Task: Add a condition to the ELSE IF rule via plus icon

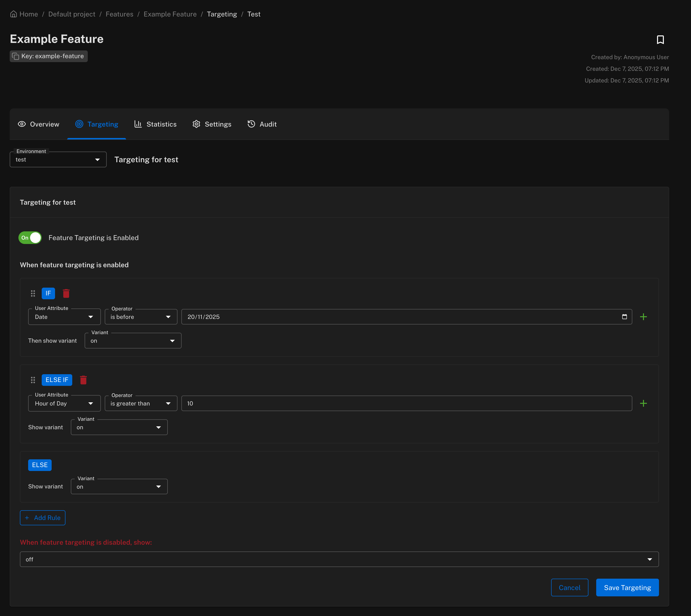Action: pos(644,403)
